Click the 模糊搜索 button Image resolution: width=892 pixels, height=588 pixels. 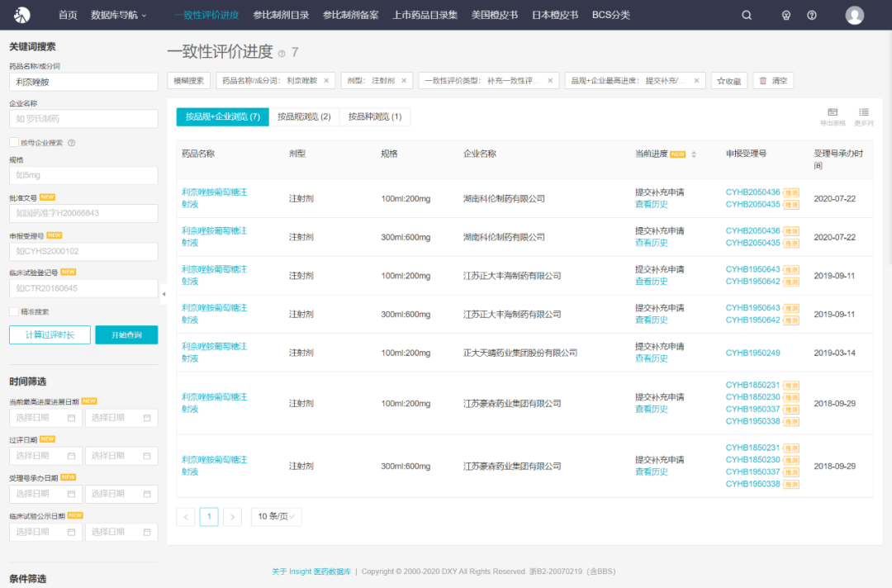tap(188, 81)
